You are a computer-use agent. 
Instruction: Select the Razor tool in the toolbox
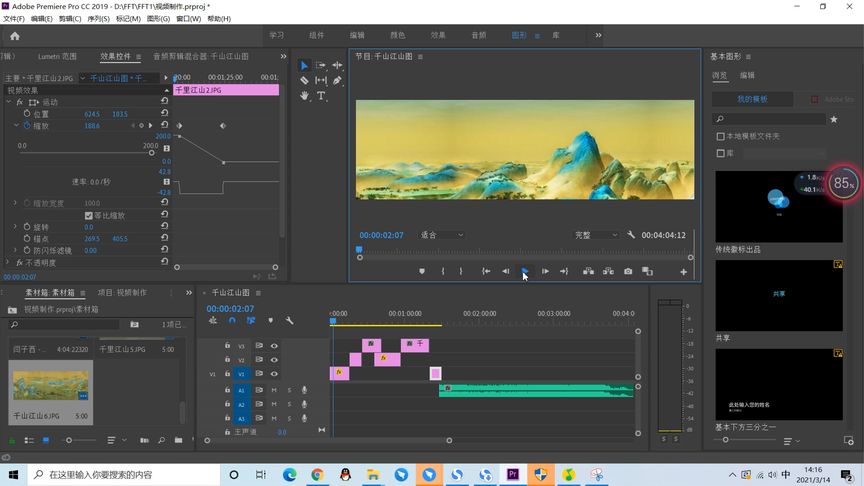[x=305, y=80]
